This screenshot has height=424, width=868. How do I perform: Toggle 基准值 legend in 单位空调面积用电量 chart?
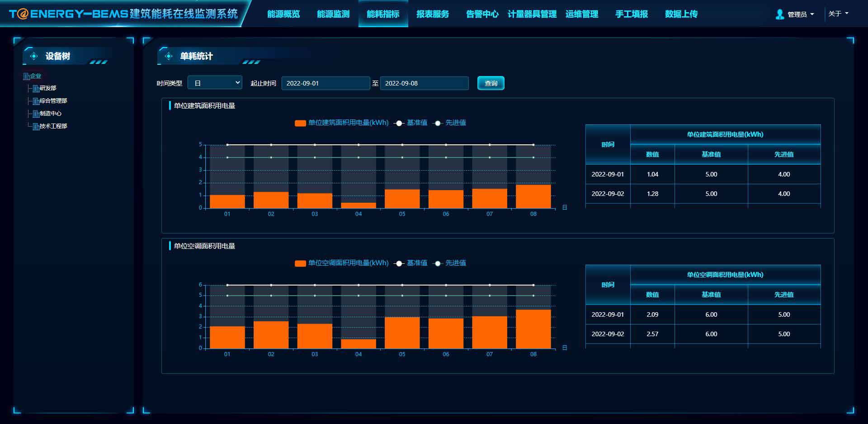click(x=410, y=263)
